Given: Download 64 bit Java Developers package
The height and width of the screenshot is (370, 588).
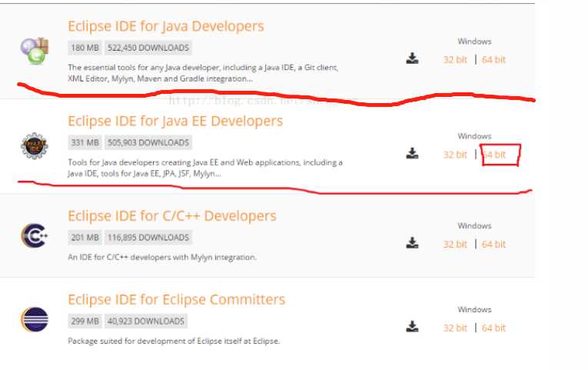Looking at the screenshot, I should [493, 60].
